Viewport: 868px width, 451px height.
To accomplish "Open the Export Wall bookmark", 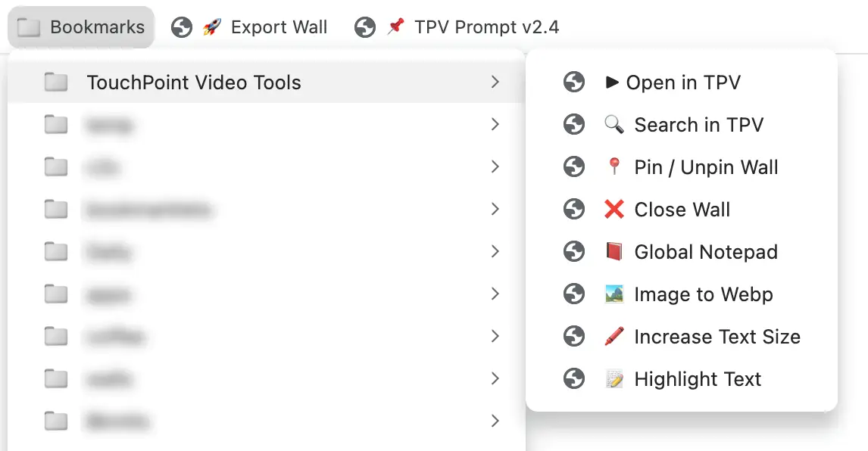I will 279,28.
